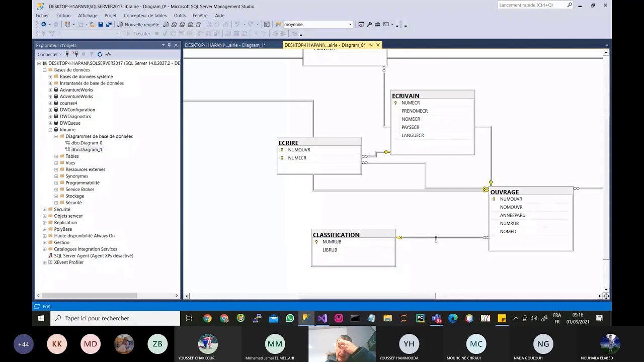The height and width of the screenshot is (362, 644).
Task: Click the Nouvelle requête button
Action: (x=138, y=25)
